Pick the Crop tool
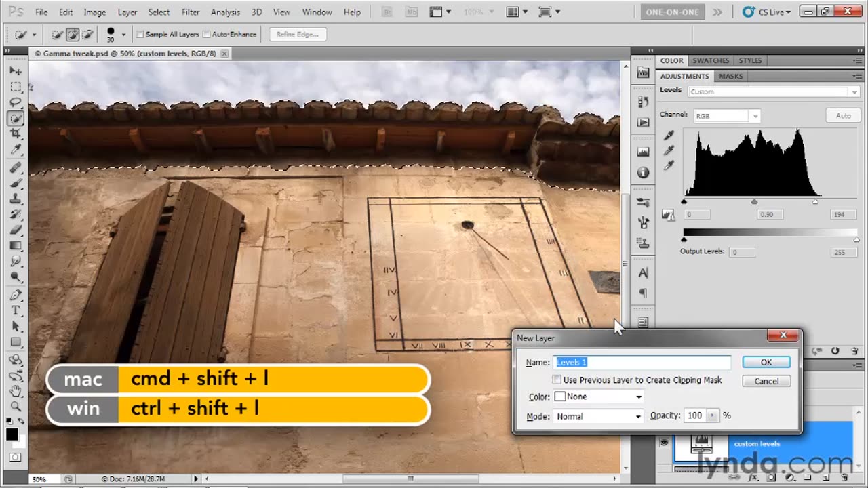Image resolution: width=868 pixels, height=488 pixels. 16,134
